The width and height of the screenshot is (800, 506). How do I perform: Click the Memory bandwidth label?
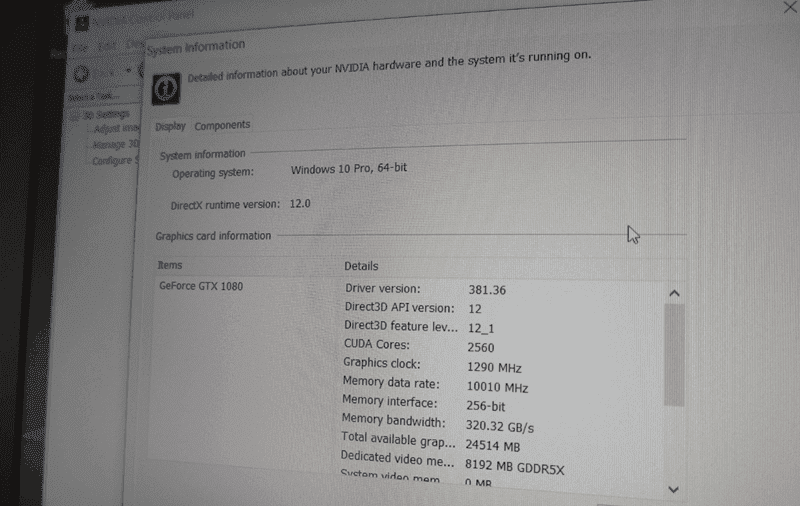393,420
